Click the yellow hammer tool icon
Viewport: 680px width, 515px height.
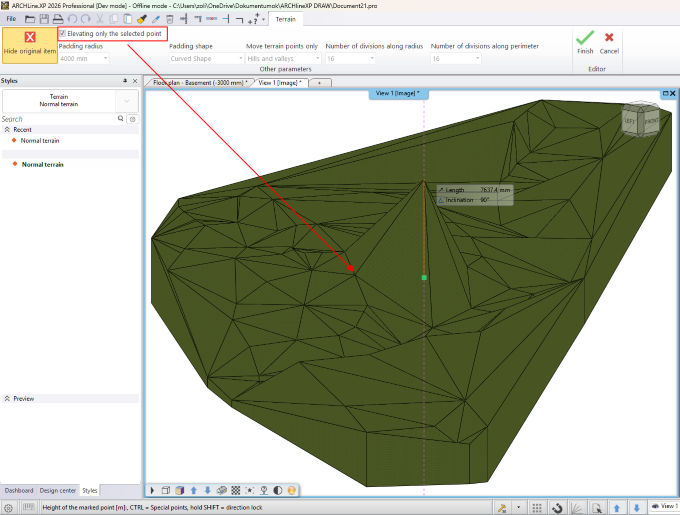tap(502, 508)
